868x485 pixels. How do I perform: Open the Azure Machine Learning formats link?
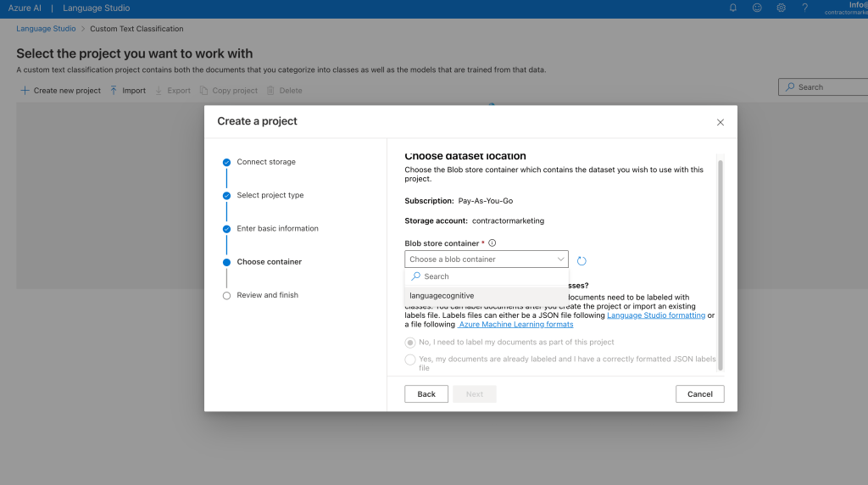click(515, 325)
